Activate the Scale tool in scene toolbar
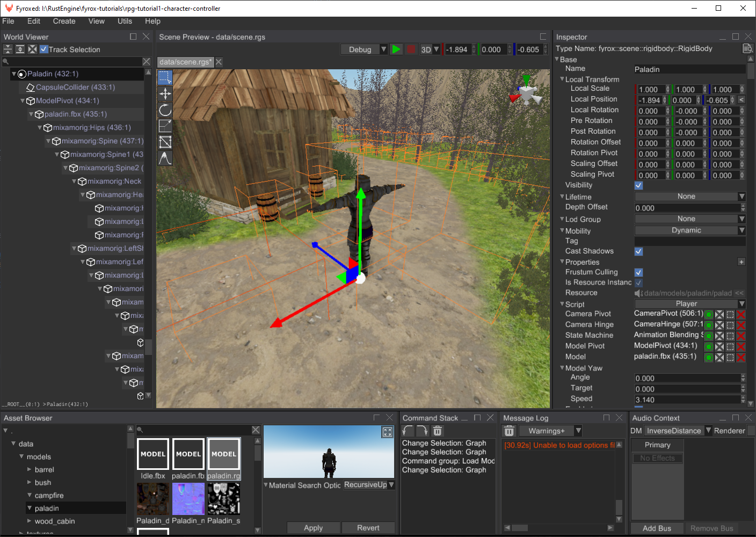Screen dimensions: 756x537 (x=165, y=126)
